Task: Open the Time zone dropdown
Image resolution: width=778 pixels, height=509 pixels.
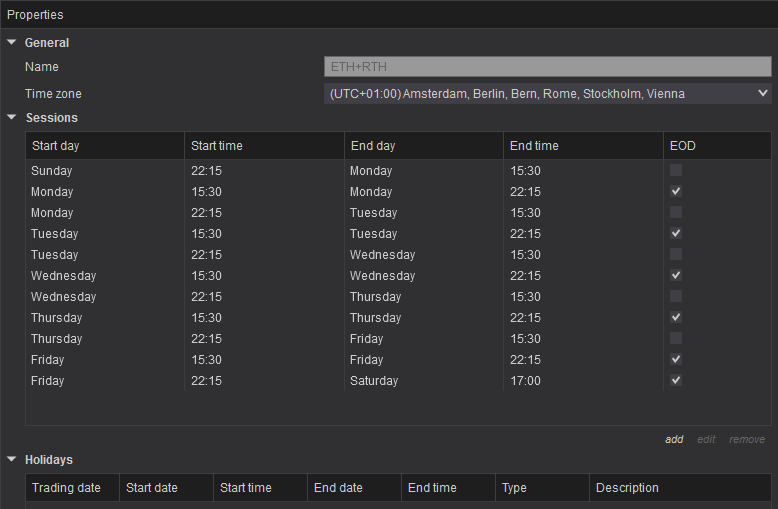Action: (548, 94)
